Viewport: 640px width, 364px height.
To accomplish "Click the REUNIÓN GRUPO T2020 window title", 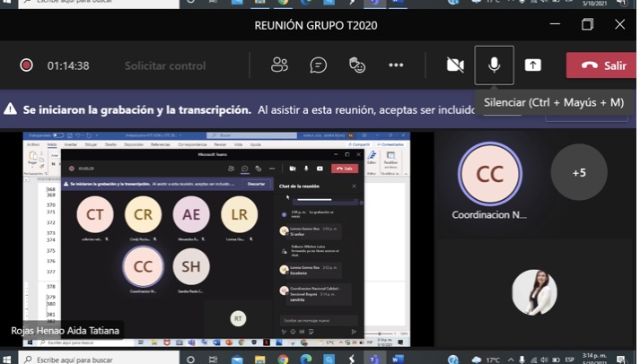I will point(316,25).
